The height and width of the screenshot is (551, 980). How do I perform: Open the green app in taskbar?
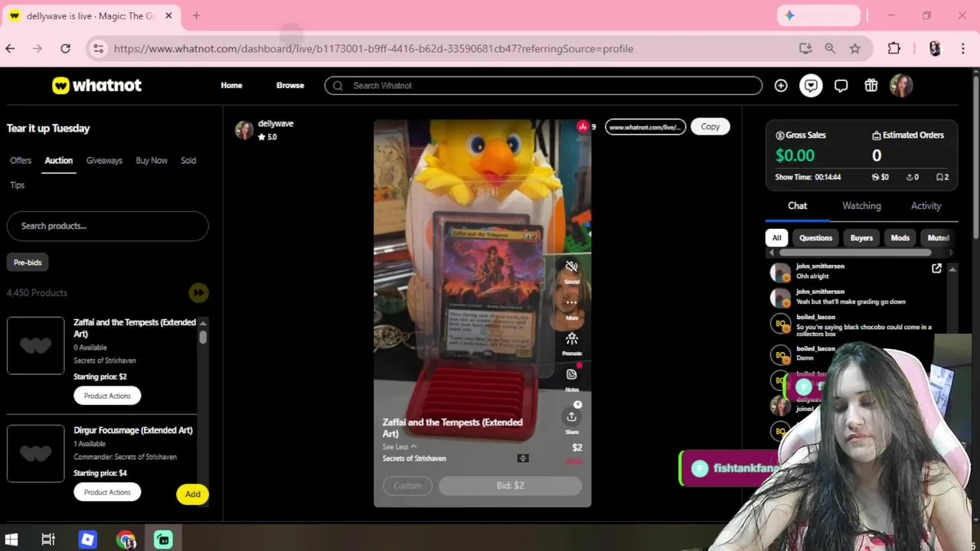tap(163, 540)
